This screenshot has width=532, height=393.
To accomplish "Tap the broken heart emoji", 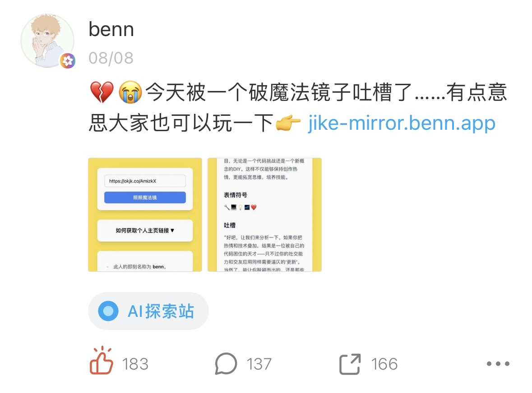I will 102,92.
